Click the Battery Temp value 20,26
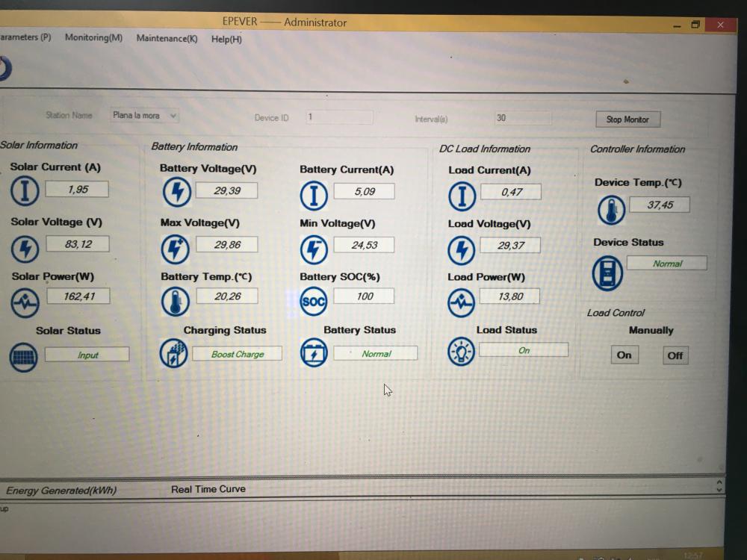 [x=227, y=296]
